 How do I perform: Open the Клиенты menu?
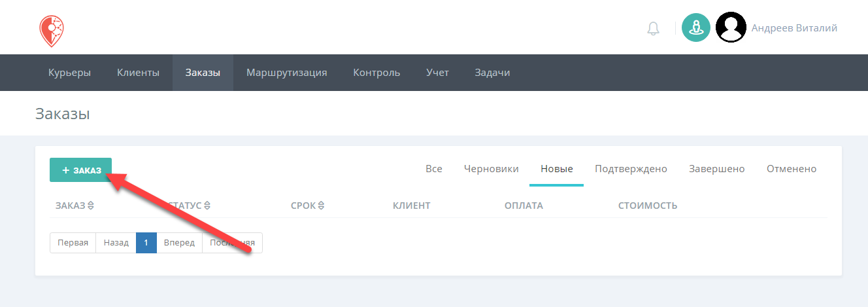tap(138, 73)
